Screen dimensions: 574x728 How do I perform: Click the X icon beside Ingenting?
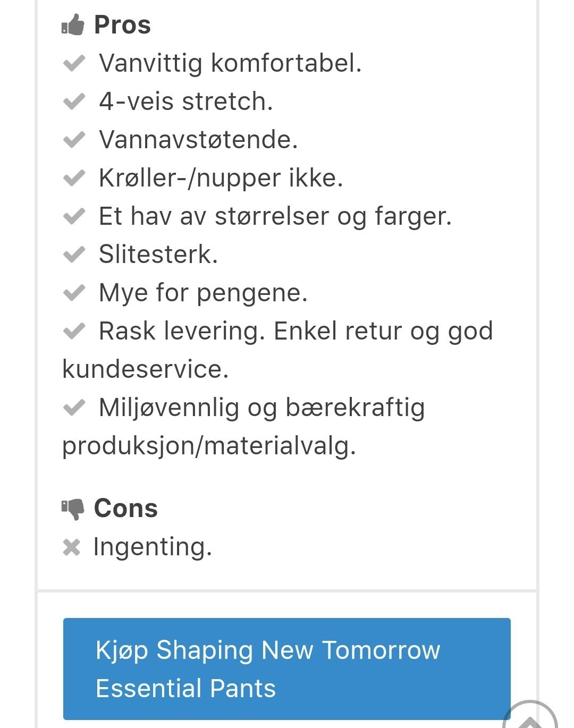[71, 547]
